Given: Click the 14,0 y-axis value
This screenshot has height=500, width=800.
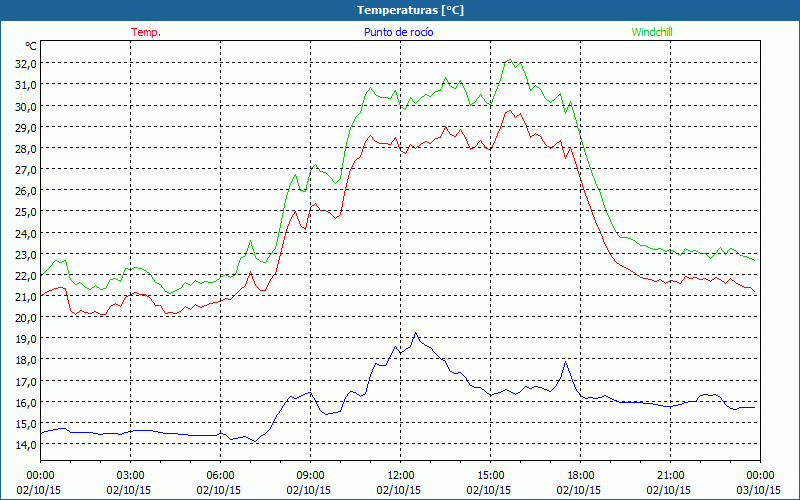Looking at the screenshot, I should point(26,445).
